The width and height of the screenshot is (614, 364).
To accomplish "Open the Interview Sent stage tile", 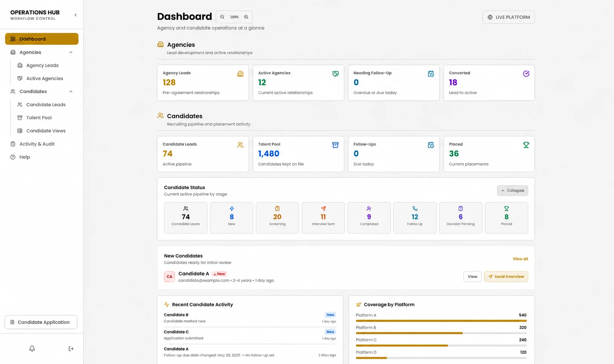I will (x=323, y=218).
